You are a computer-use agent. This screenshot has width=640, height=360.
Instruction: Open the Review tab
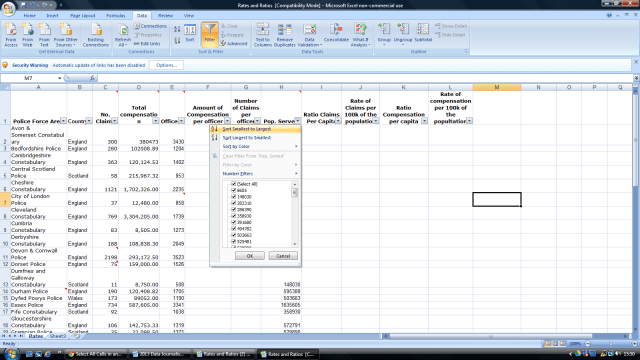coord(165,16)
